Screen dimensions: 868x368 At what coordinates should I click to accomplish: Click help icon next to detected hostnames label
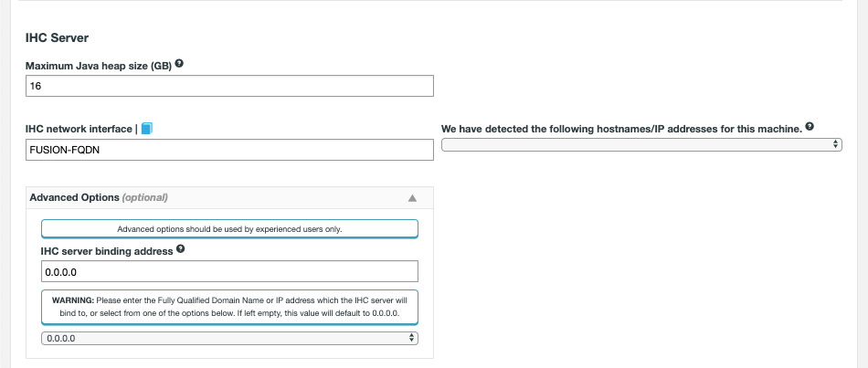(x=810, y=128)
